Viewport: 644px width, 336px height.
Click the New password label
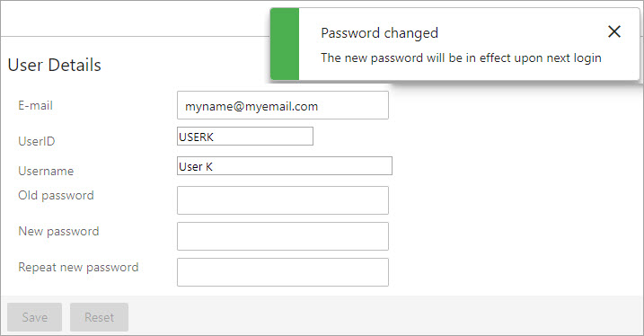pos(58,231)
